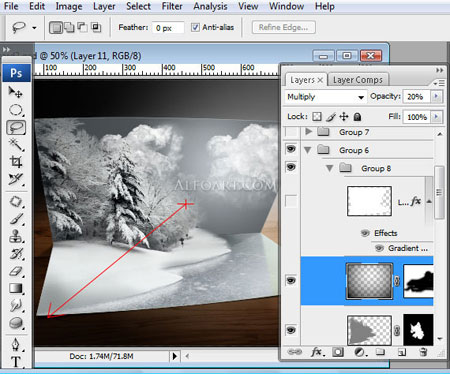The image size is (450, 374).
Task: Expand the Group 7 folder
Action: (308, 132)
